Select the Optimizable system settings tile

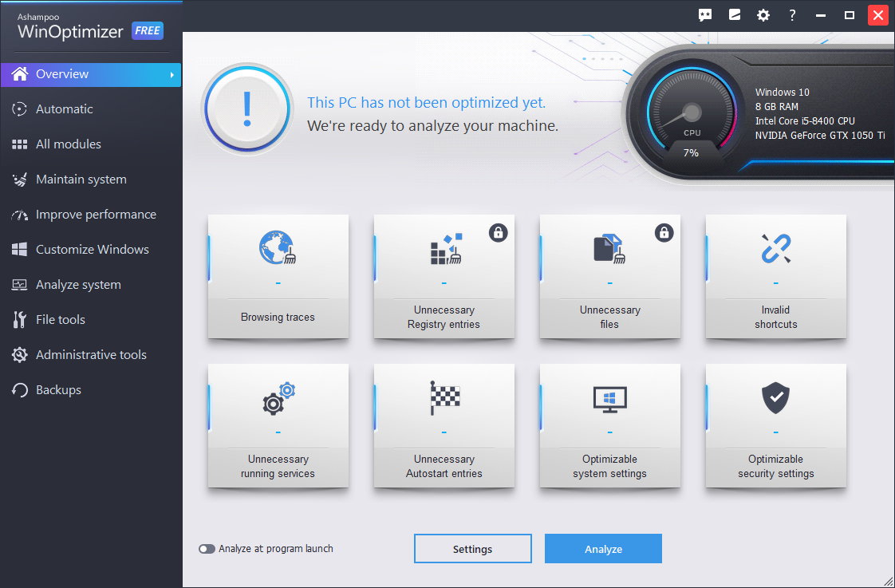pos(609,425)
